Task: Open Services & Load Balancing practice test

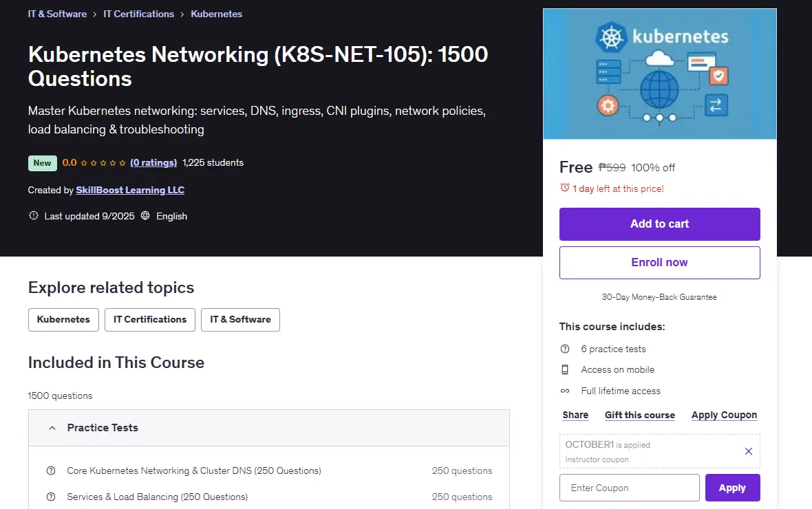Action: pos(157,497)
